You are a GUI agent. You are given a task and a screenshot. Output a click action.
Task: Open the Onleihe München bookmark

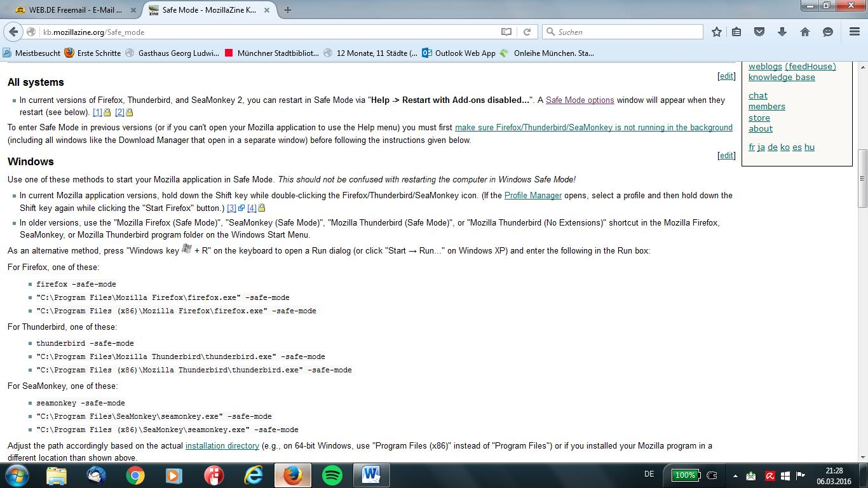(x=547, y=53)
